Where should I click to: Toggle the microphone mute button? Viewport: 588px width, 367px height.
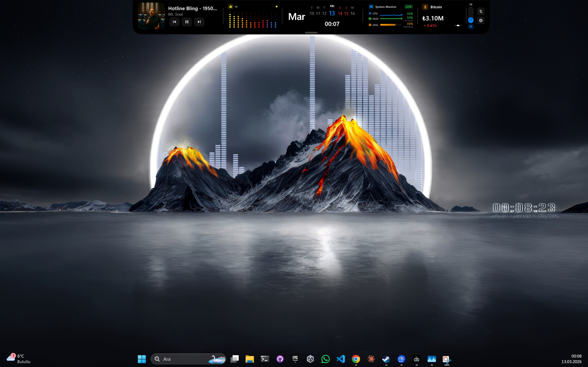[481, 12]
